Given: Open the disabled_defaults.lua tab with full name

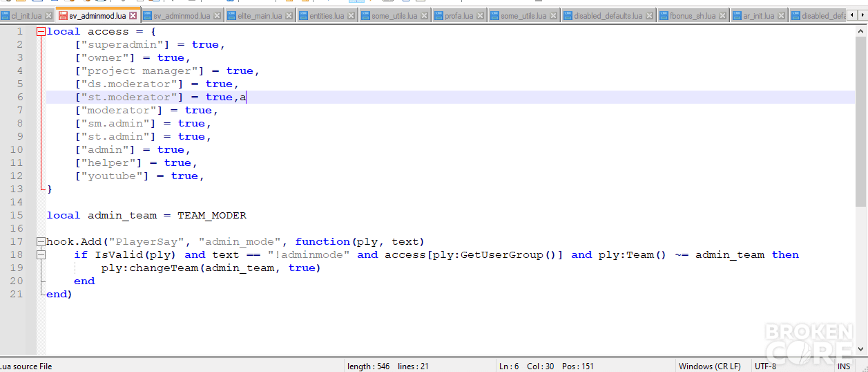Looking at the screenshot, I should [x=608, y=16].
